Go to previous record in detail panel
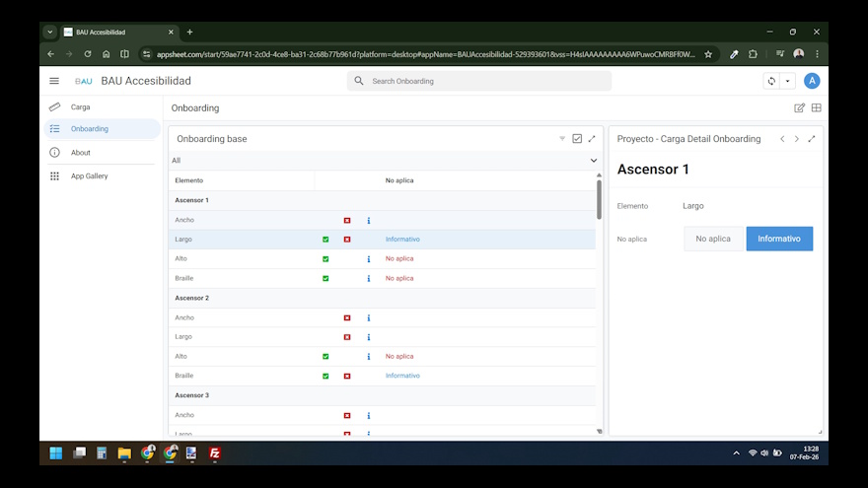This screenshot has width=868, height=488. tap(782, 139)
